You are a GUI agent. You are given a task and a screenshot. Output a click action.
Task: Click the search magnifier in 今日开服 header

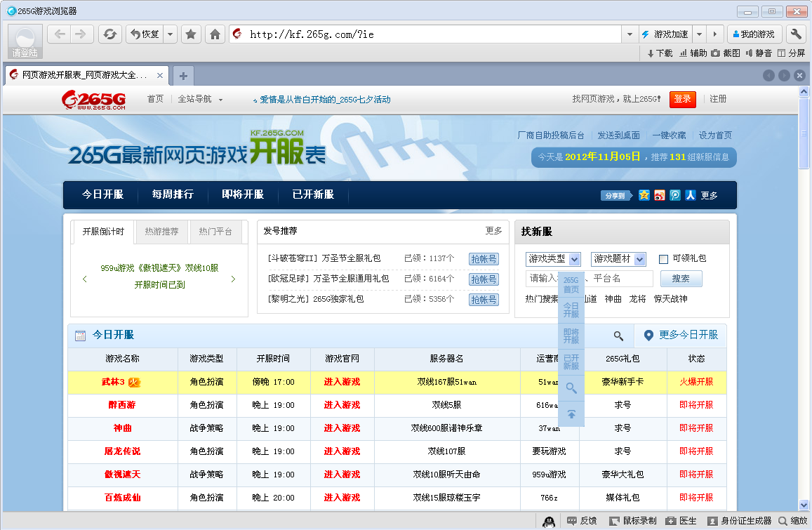(618, 336)
